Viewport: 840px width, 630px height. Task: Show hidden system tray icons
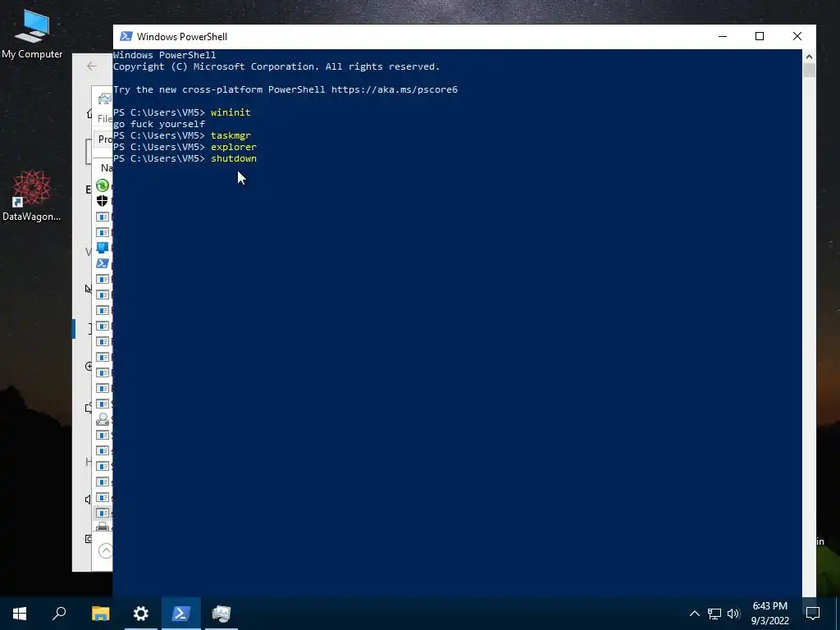point(694,614)
